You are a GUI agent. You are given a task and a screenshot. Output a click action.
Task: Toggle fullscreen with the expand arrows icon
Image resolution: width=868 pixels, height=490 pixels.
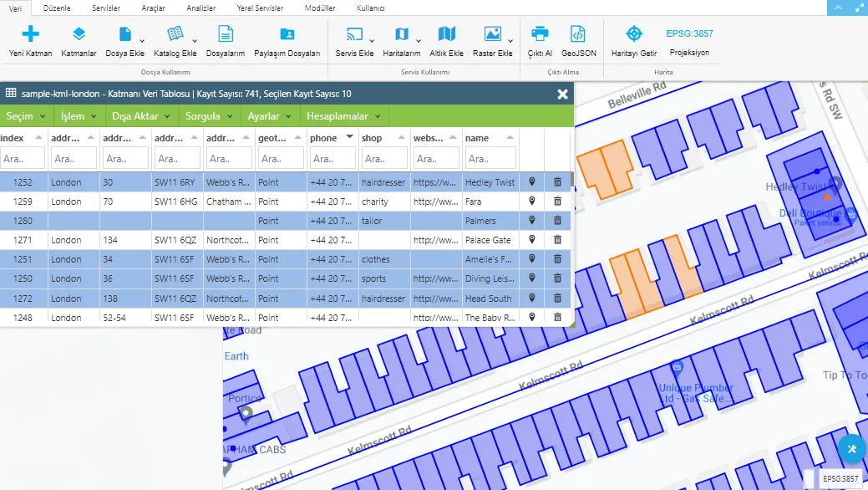859,8
